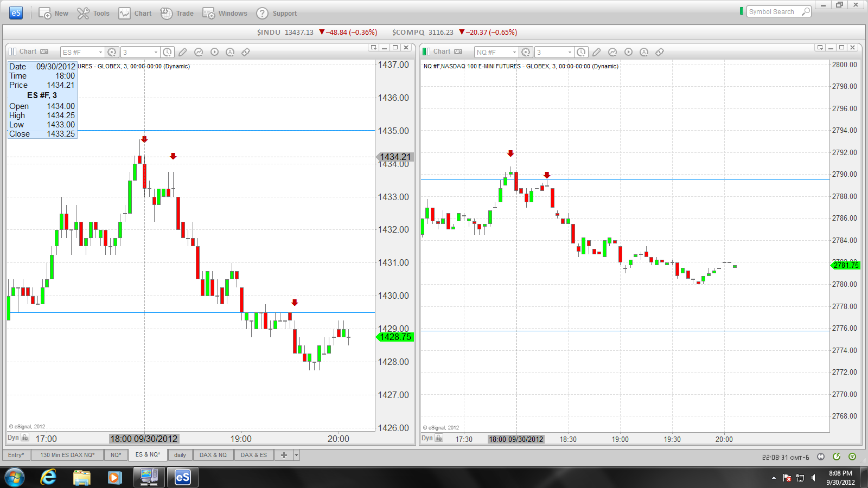Open the Support menu
This screenshot has height=488, width=868.
(277, 14)
